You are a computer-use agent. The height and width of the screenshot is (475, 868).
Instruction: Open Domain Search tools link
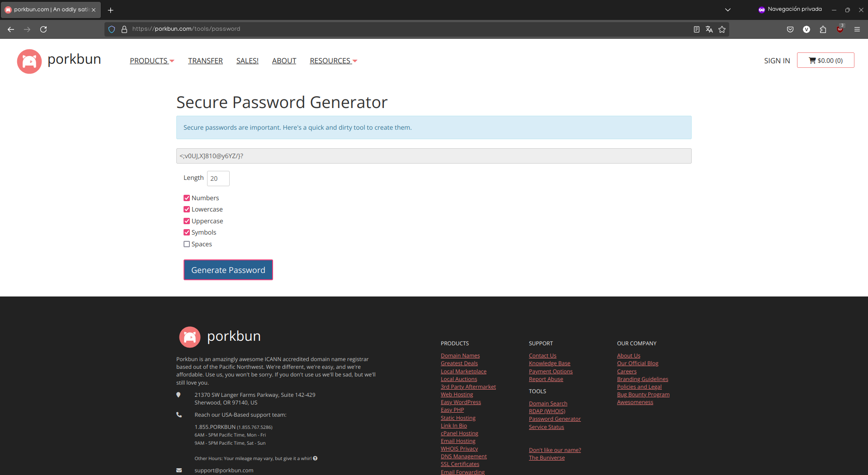coord(548,404)
